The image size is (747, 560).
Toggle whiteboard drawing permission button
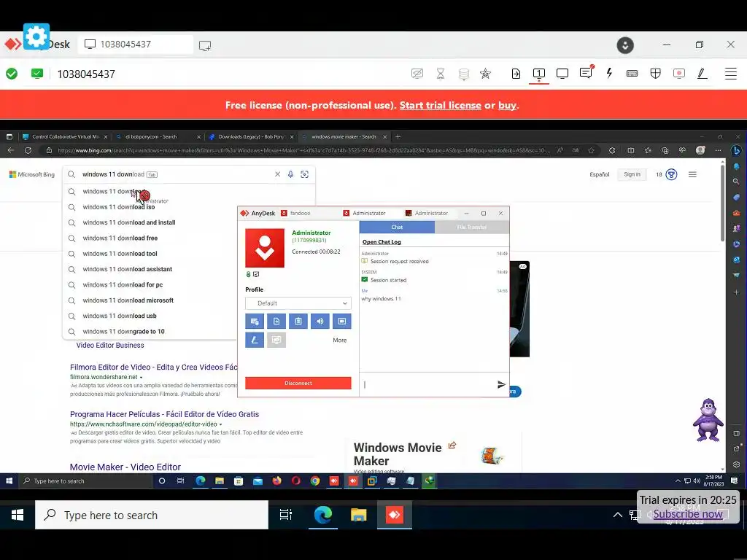255,340
